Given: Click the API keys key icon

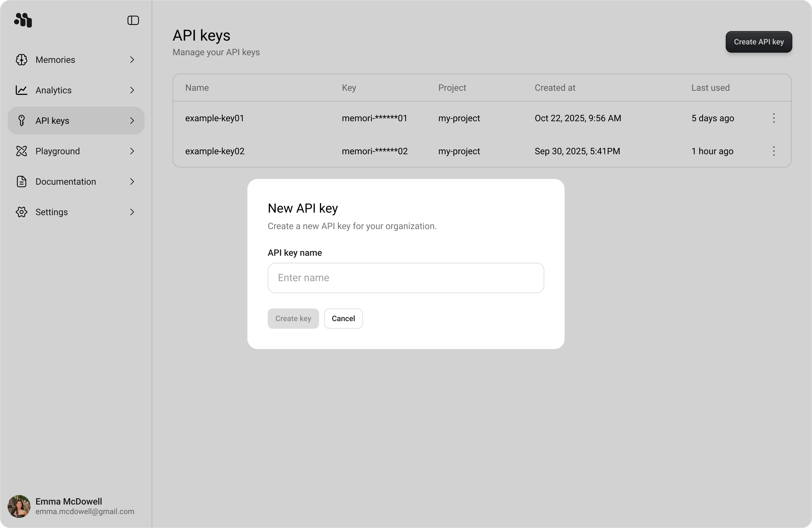Looking at the screenshot, I should (22, 121).
